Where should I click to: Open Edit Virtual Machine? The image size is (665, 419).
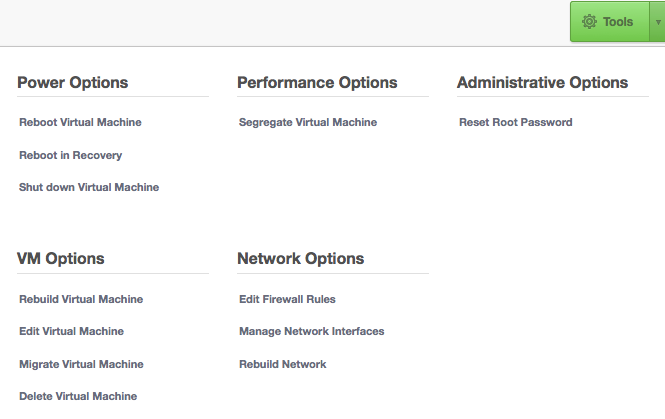tap(71, 331)
